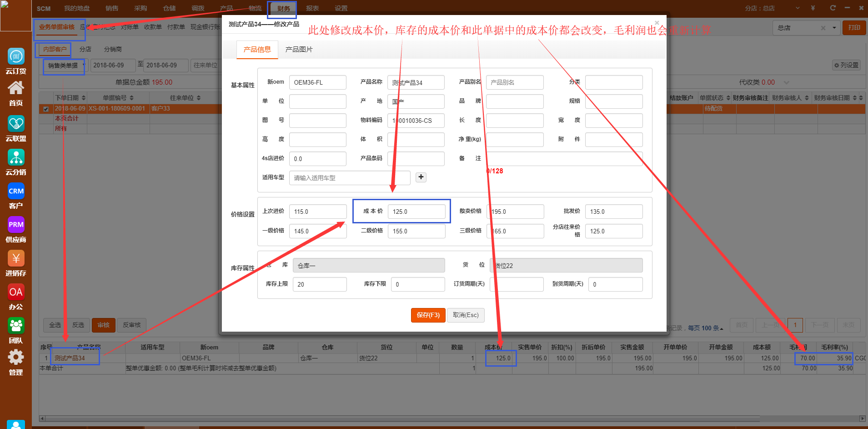Toggle checkbox for order XS-001-180609-0001
Image resolution: width=868 pixels, height=429 pixels.
click(46, 109)
